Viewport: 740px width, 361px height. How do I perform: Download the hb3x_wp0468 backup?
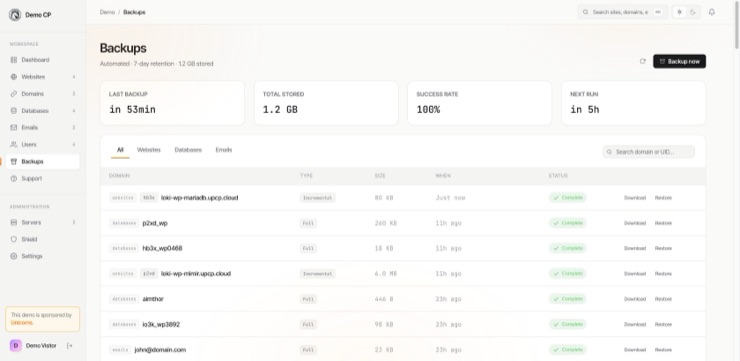pyautogui.click(x=635, y=248)
